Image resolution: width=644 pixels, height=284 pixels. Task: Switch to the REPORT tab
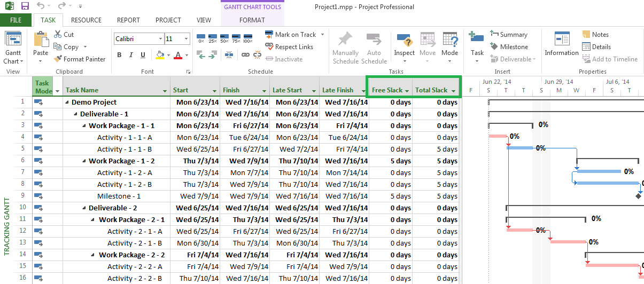pos(128,20)
